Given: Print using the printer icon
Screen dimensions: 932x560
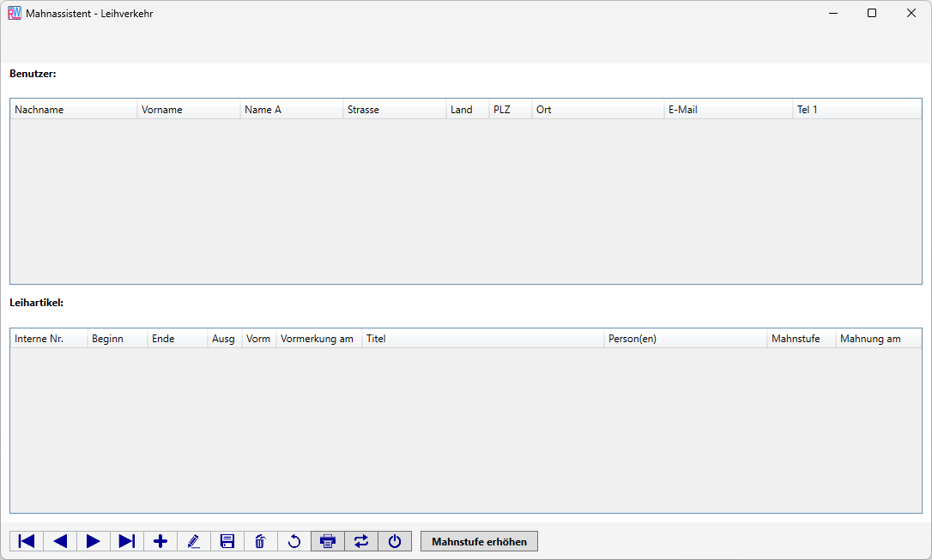Looking at the screenshot, I should (x=328, y=541).
